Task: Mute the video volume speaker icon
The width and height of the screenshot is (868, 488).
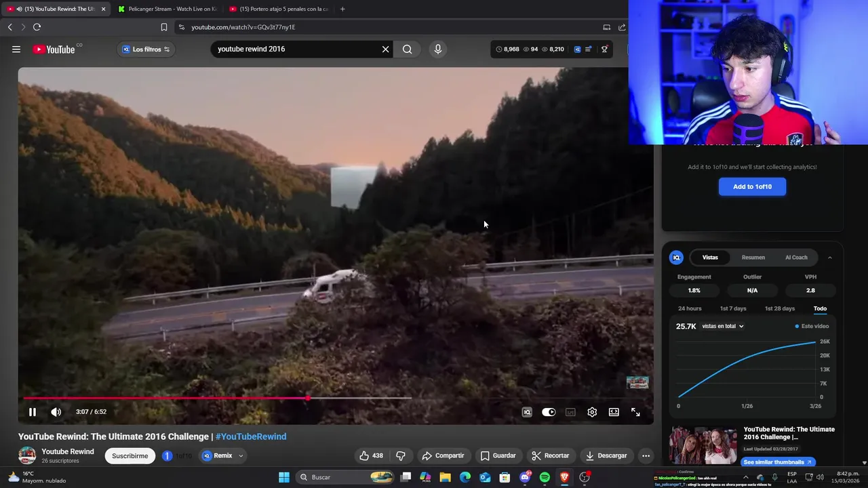Action: [56, 412]
